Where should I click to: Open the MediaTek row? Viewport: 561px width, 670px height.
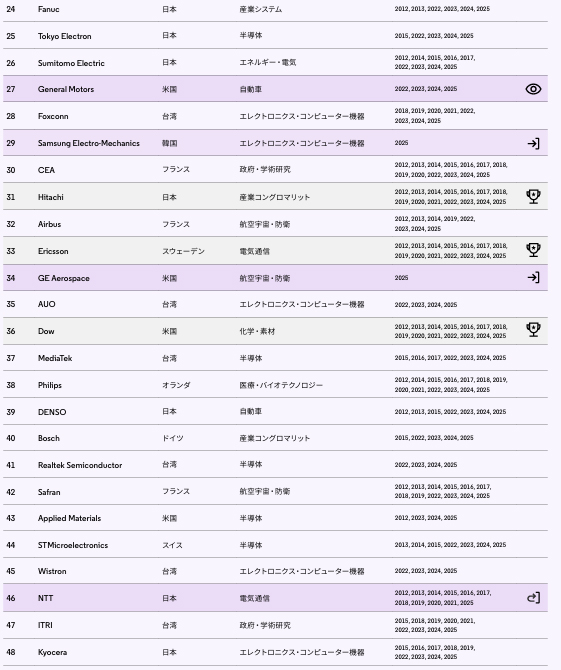click(55, 358)
